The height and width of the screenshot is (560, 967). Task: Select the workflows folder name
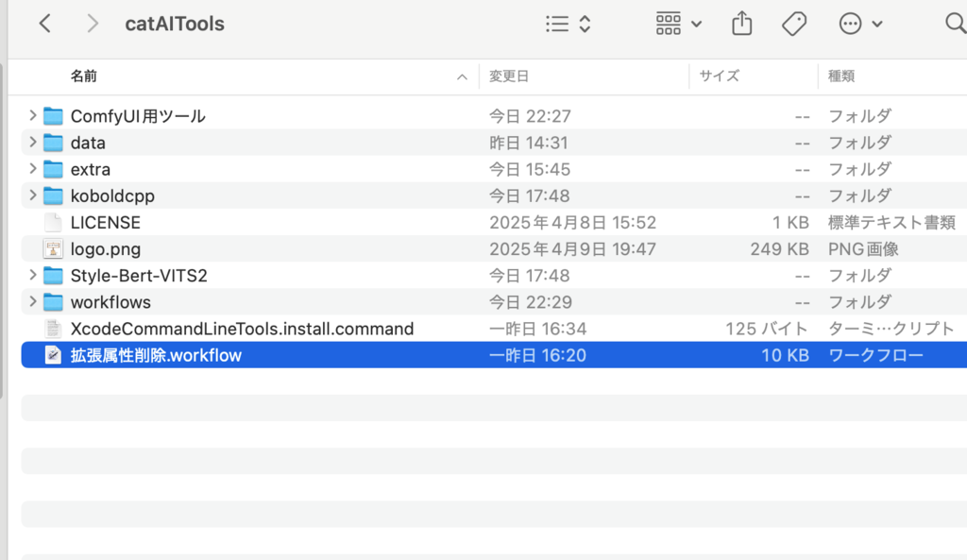[x=110, y=302]
